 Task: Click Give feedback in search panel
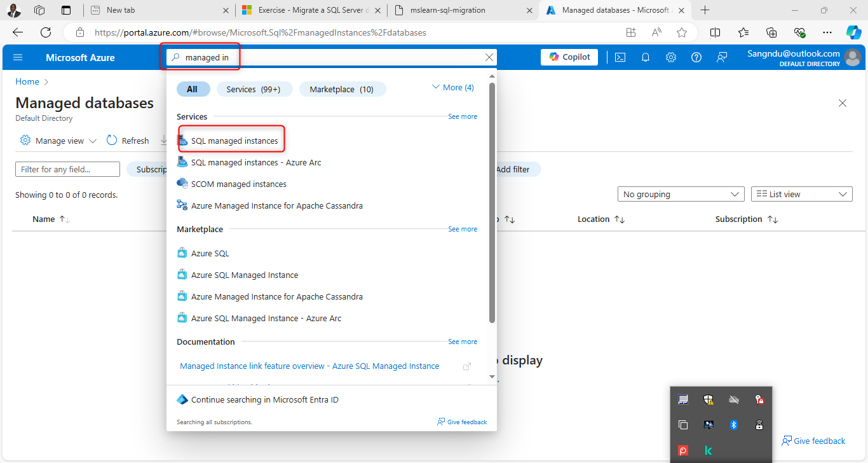[x=462, y=422]
